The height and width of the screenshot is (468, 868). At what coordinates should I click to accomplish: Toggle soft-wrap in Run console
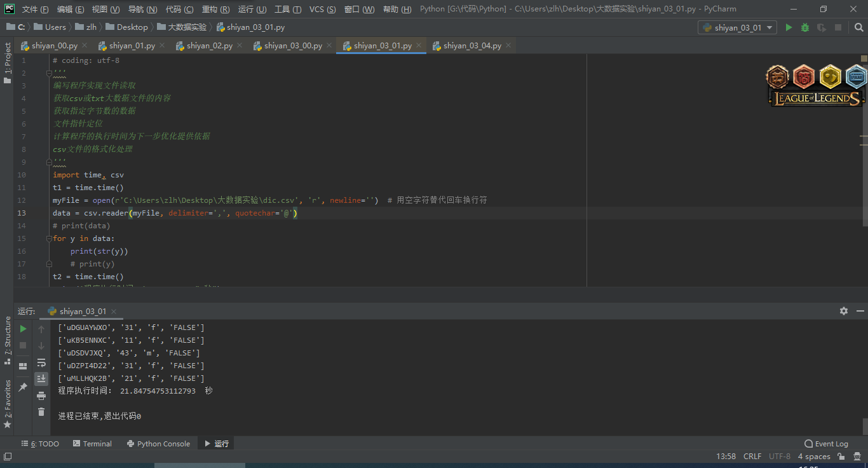tap(41, 362)
